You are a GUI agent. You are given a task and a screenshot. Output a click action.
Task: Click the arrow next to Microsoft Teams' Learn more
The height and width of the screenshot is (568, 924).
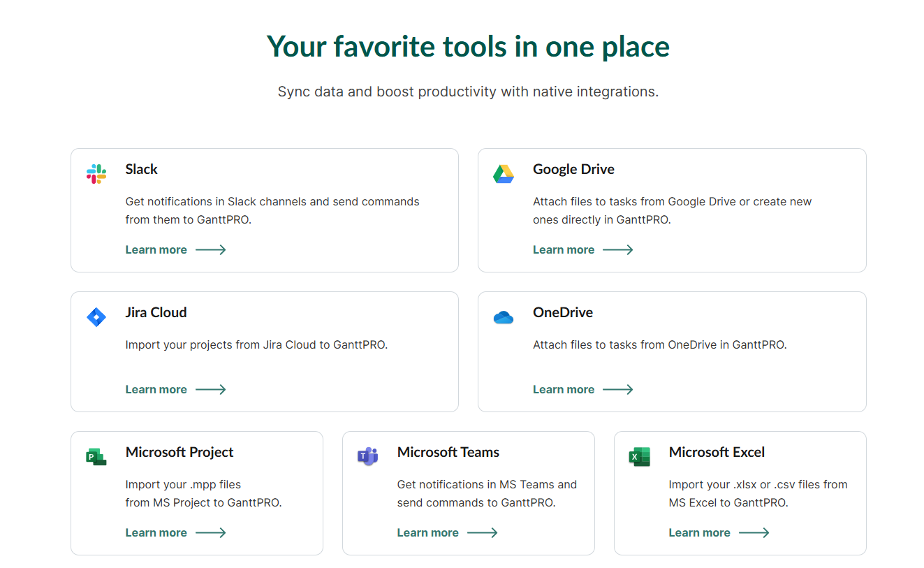pos(483,532)
